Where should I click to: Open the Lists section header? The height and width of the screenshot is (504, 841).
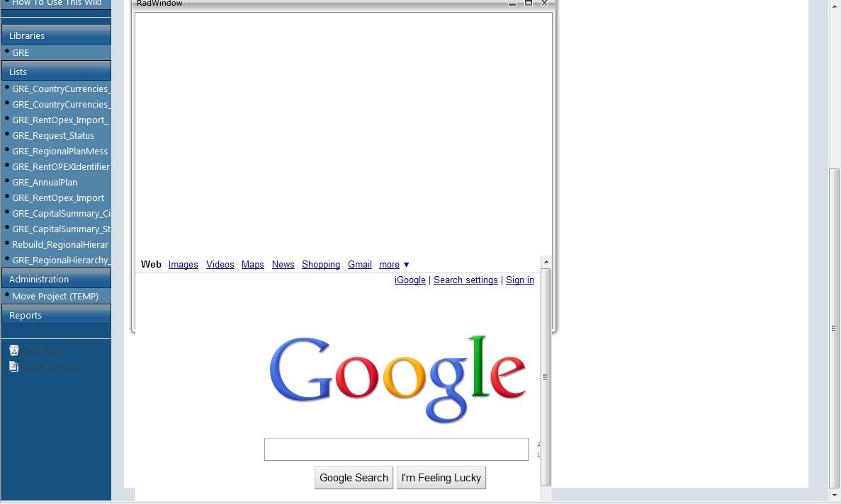56,71
